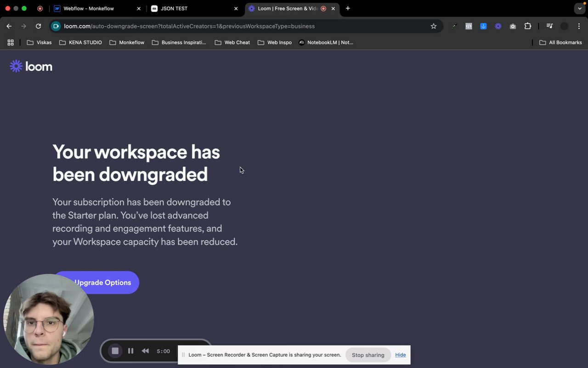Close the JSON TEST tab
Image resolution: width=588 pixels, height=368 pixels.
coord(236,8)
